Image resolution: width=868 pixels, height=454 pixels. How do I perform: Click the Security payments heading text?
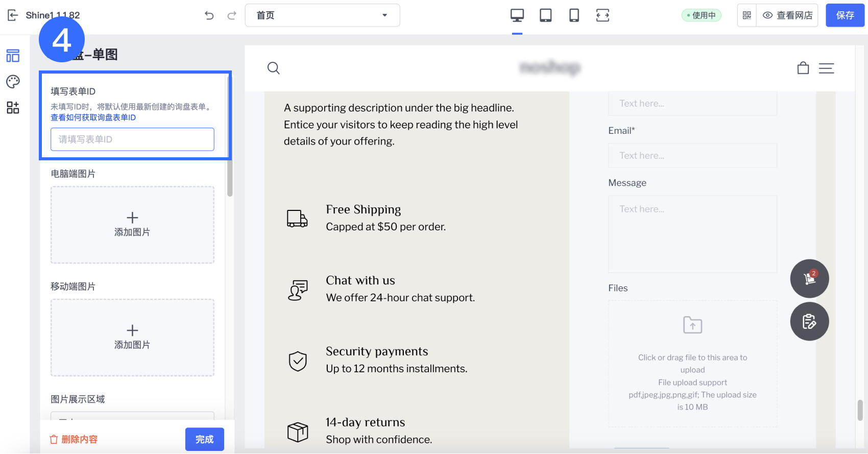click(377, 351)
